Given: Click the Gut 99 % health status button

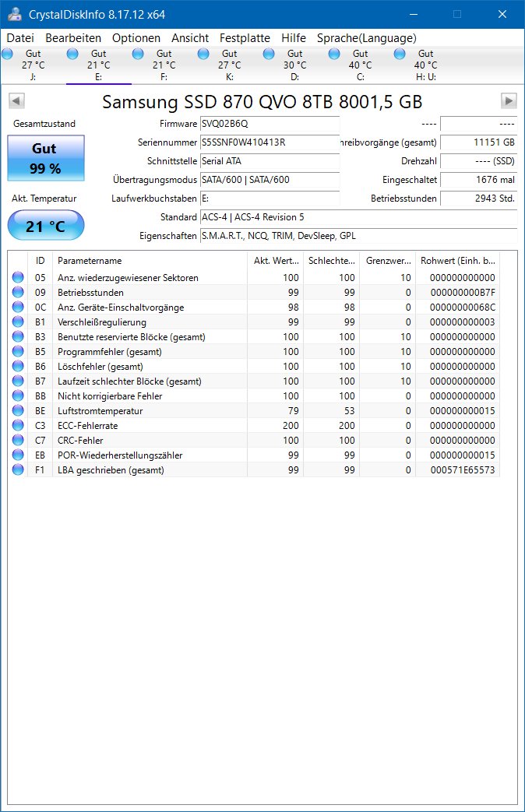Looking at the screenshot, I should (x=46, y=158).
